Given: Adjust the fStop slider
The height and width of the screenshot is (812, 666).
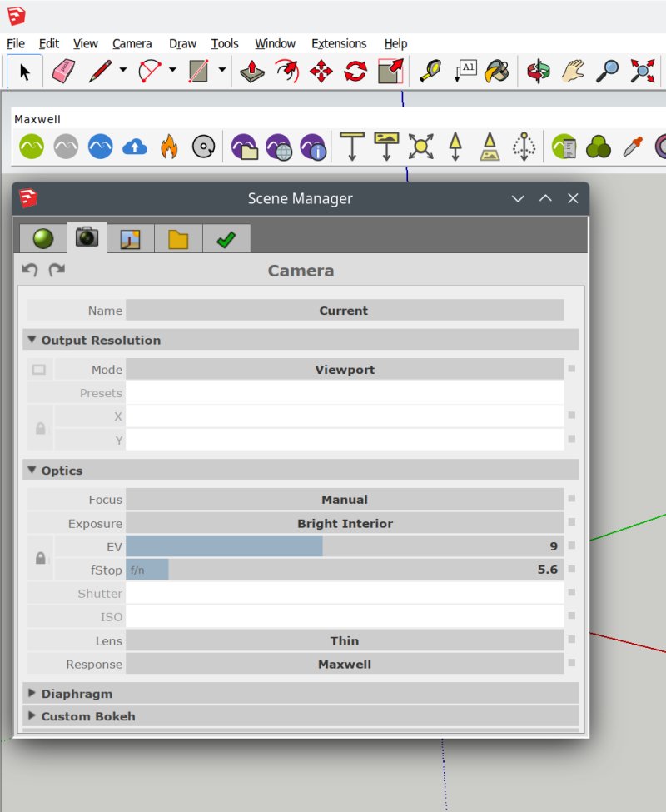Looking at the screenshot, I should pos(345,570).
